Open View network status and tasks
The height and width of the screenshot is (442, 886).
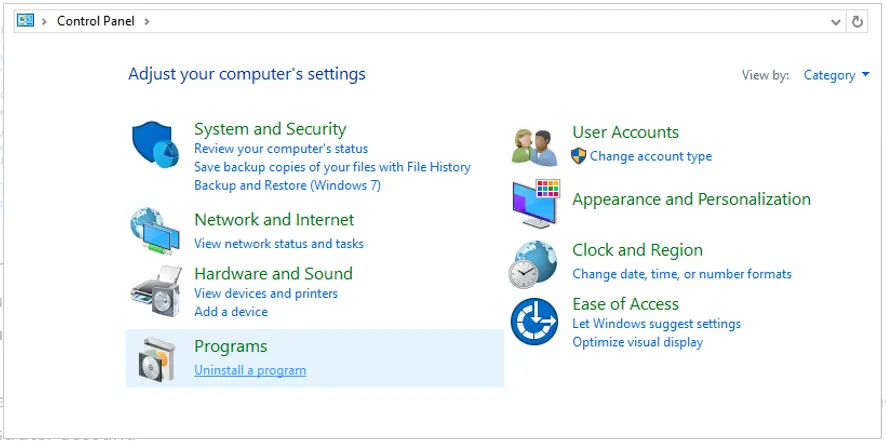point(279,244)
